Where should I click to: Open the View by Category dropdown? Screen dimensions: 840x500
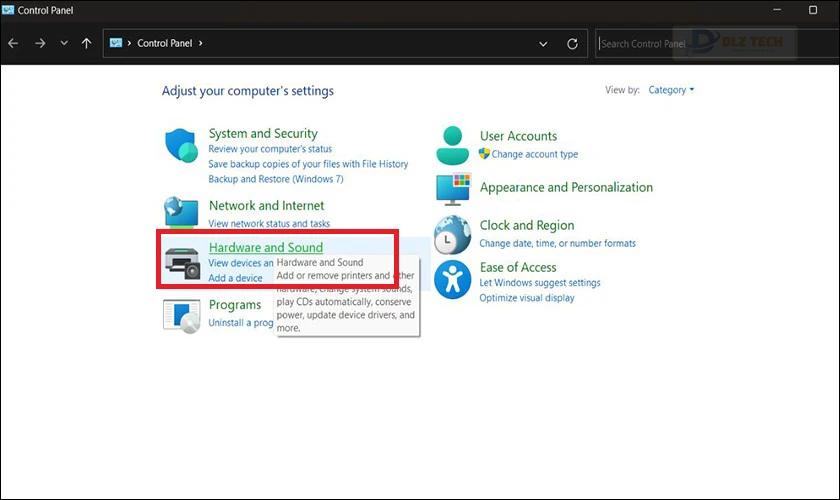tap(671, 90)
